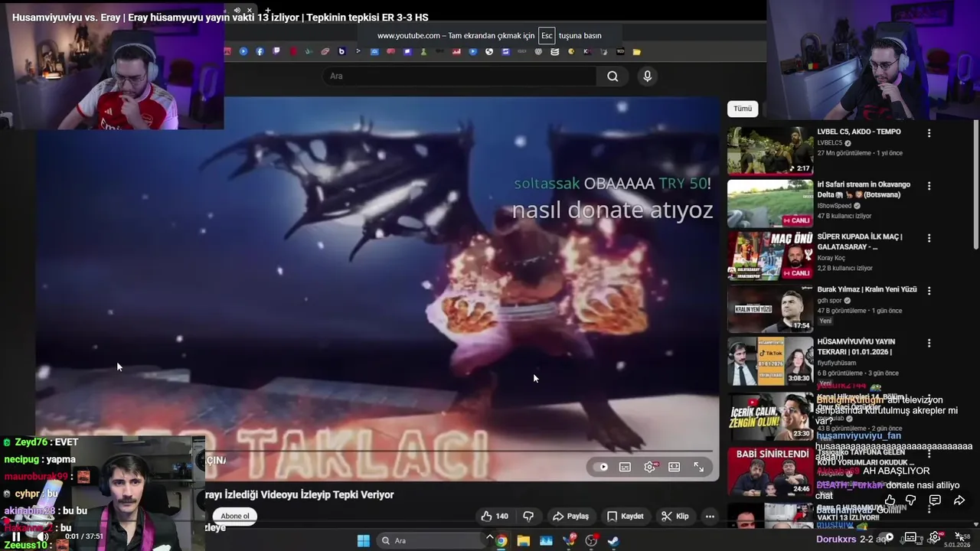Save video with Kaydet button
This screenshot has height=551, width=980.
(x=625, y=516)
